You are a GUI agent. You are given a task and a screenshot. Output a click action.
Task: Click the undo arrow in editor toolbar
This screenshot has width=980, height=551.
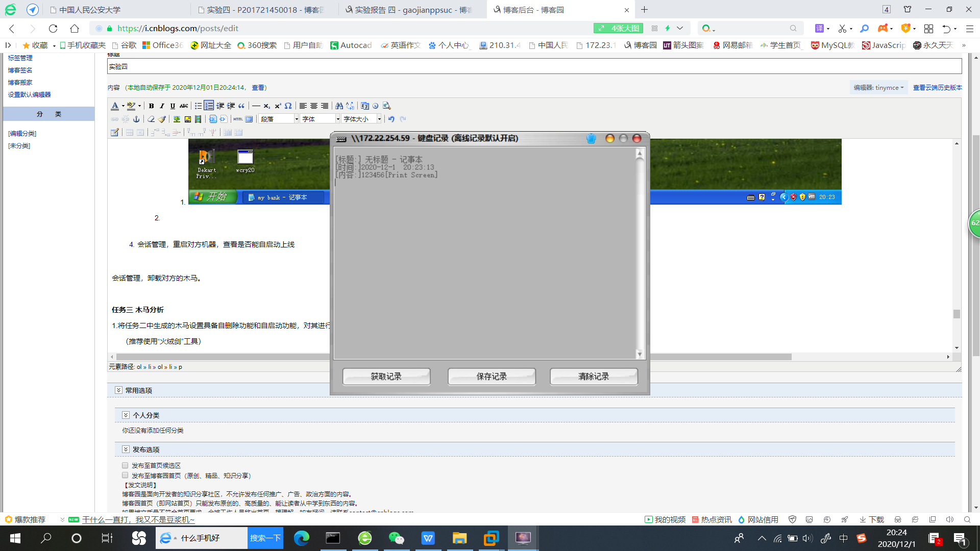tap(391, 119)
